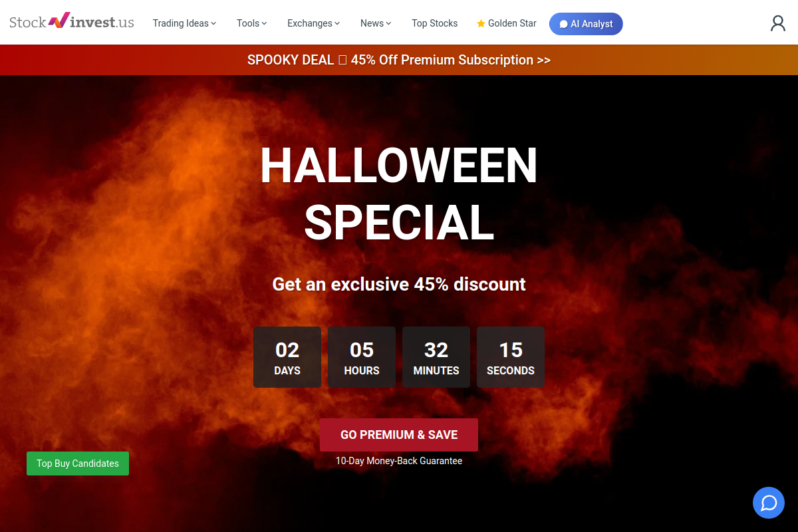This screenshot has height=532, width=798.
Task: Click GO PREMIUM & SAVE button
Action: point(399,435)
